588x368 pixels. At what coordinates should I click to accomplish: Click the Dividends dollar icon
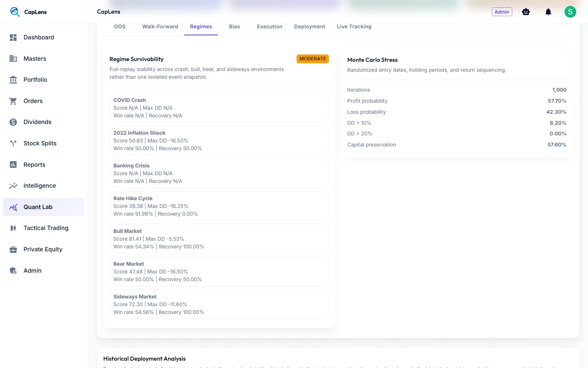tap(13, 122)
